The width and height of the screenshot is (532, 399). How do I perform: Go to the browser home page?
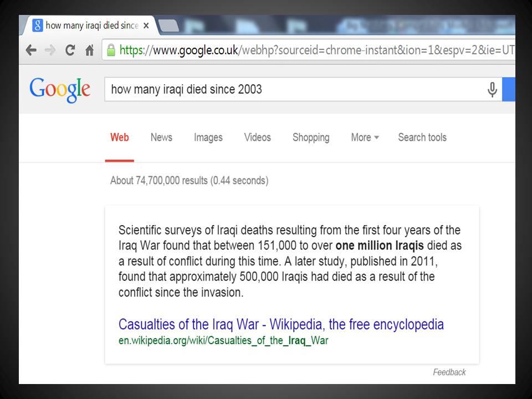pyautogui.click(x=89, y=50)
